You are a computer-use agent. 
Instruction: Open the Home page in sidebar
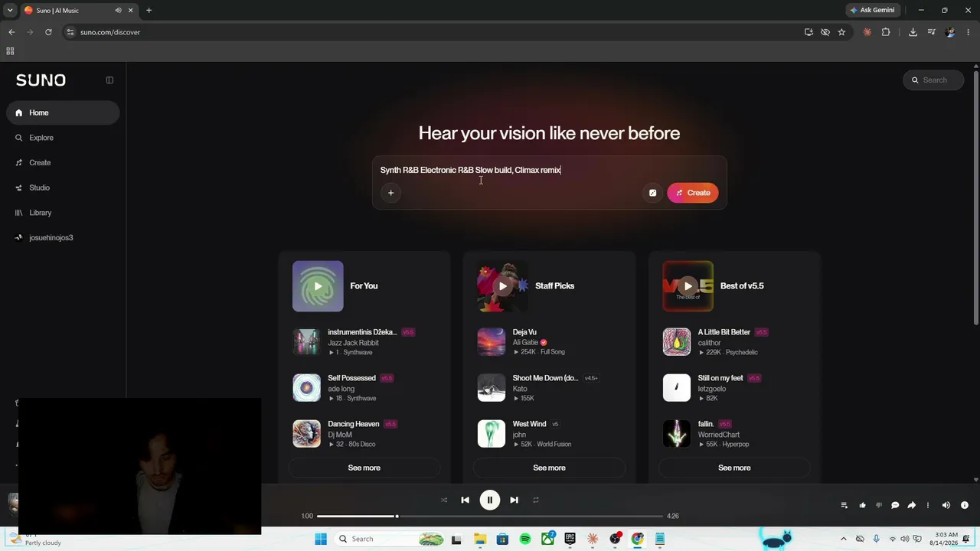[x=63, y=112]
